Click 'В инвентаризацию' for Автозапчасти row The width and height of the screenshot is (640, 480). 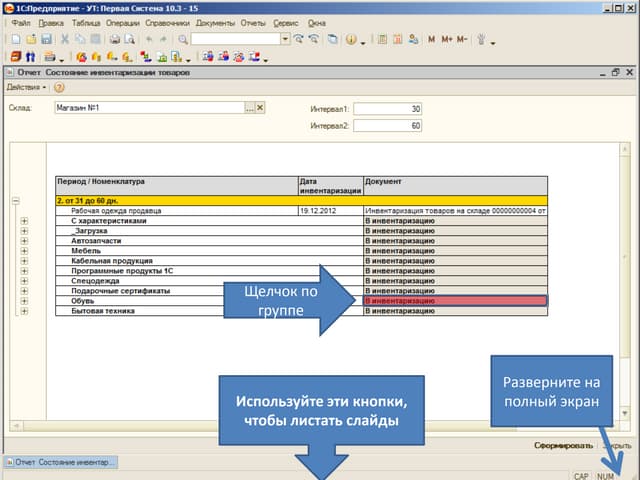(x=455, y=241)
